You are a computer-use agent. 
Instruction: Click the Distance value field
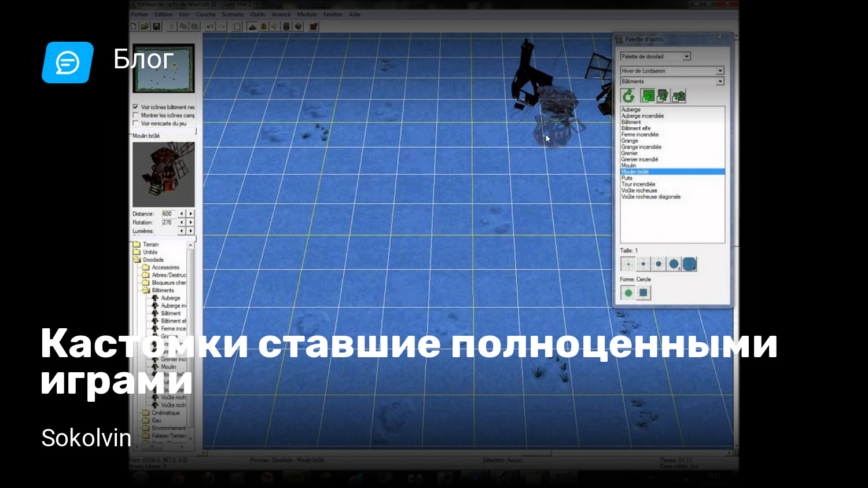pyautogui.click(x=169, y=214)
